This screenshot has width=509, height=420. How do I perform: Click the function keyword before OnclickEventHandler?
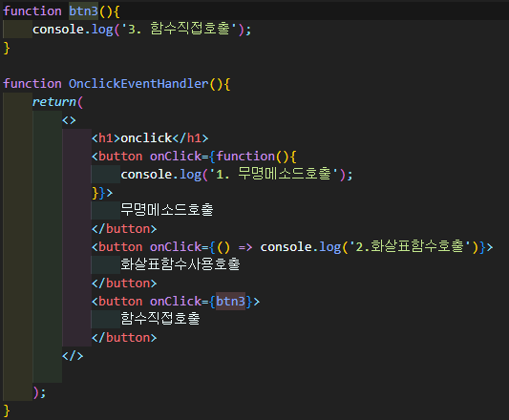[32, 84]
